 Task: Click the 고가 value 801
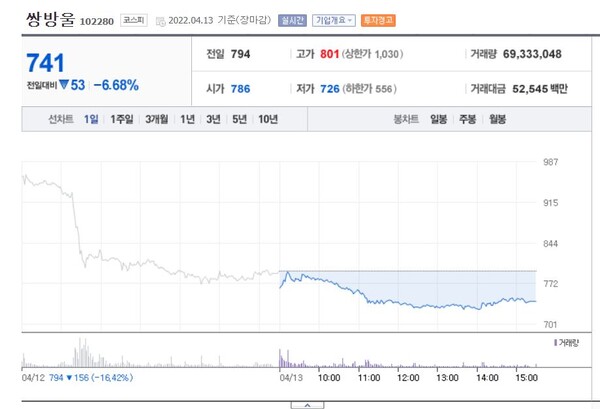(x=329, y=54)
